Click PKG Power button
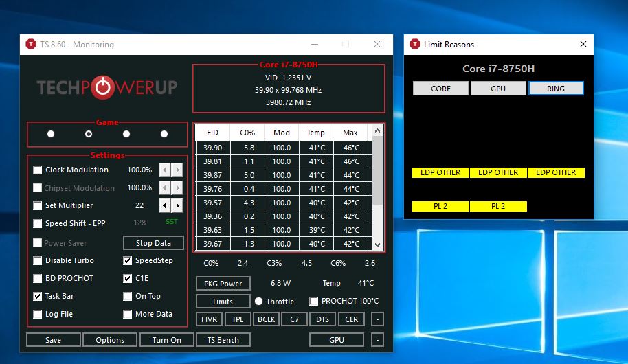The width and height of the screenshot is (628, 364). (223, 284)
